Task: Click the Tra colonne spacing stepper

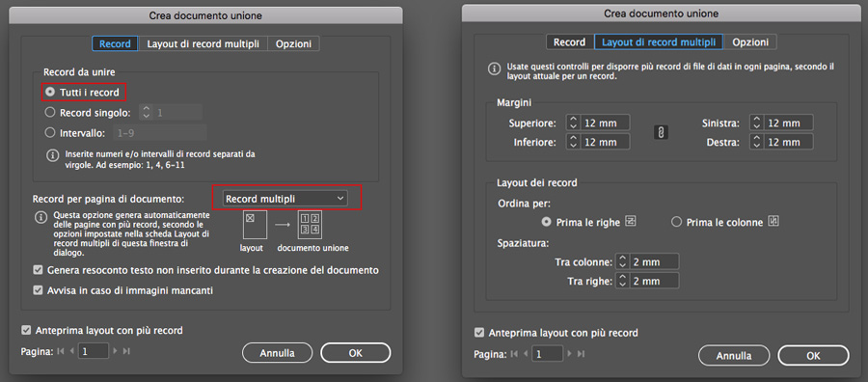Action: tap(622, 261)
